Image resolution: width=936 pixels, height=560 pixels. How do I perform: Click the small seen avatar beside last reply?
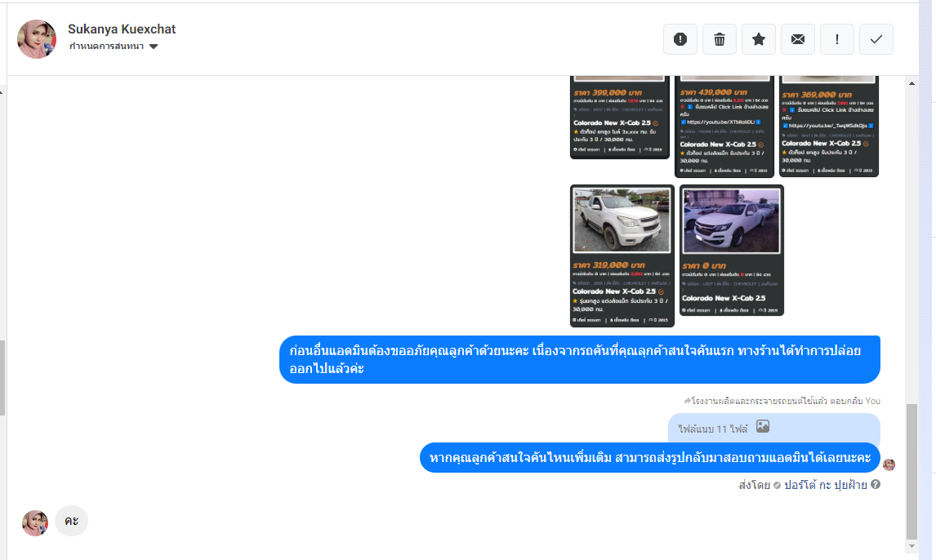click(889, 464)
